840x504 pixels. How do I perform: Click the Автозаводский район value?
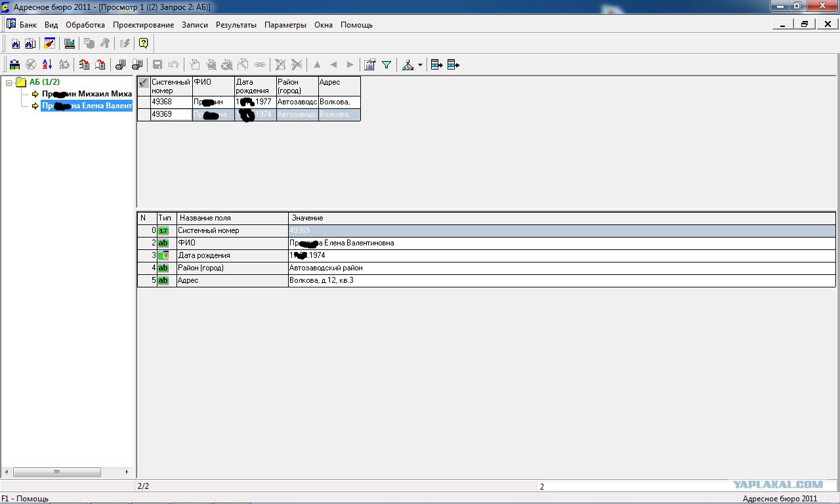[x=562, y=268]
